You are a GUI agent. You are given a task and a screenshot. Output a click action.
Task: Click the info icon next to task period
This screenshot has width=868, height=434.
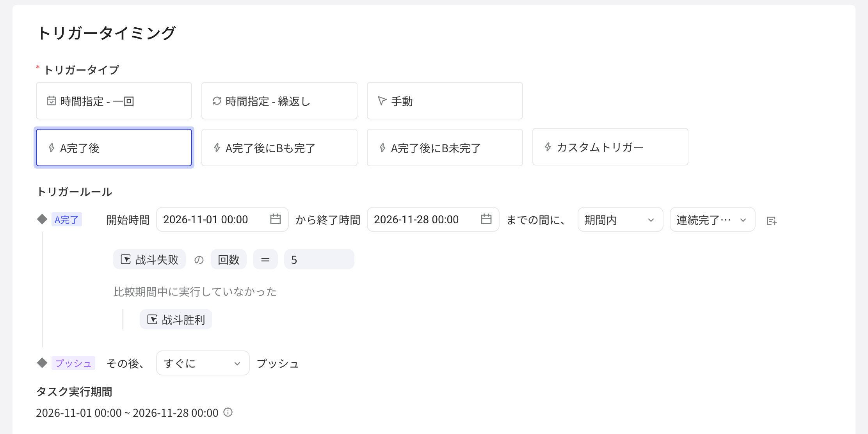(228, 412)
